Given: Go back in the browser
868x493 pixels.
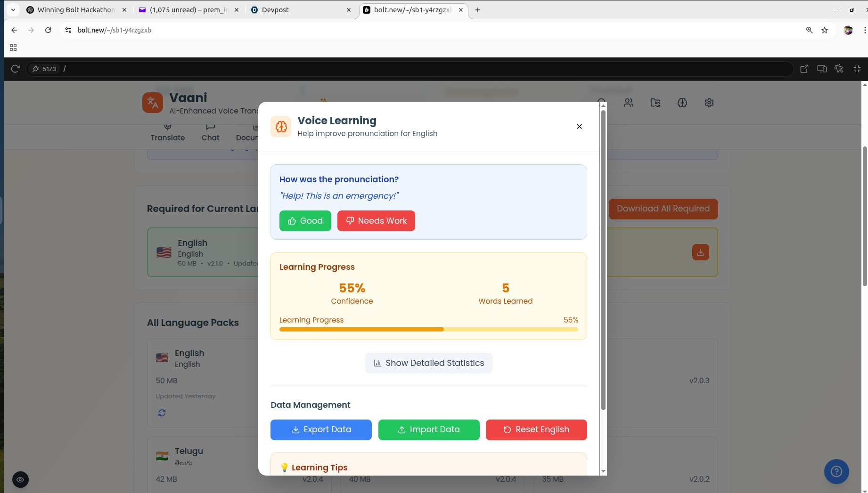Looking at the screenshot, I should (14, 30).
